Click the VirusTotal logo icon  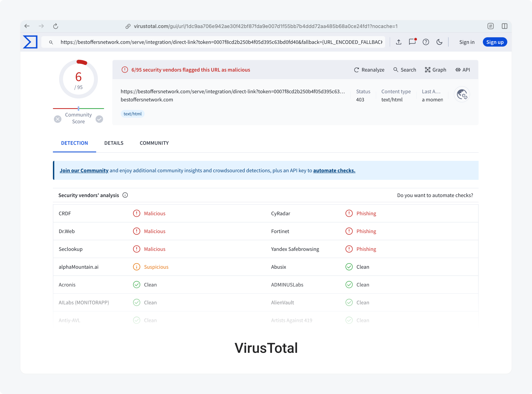pos(30,42)
